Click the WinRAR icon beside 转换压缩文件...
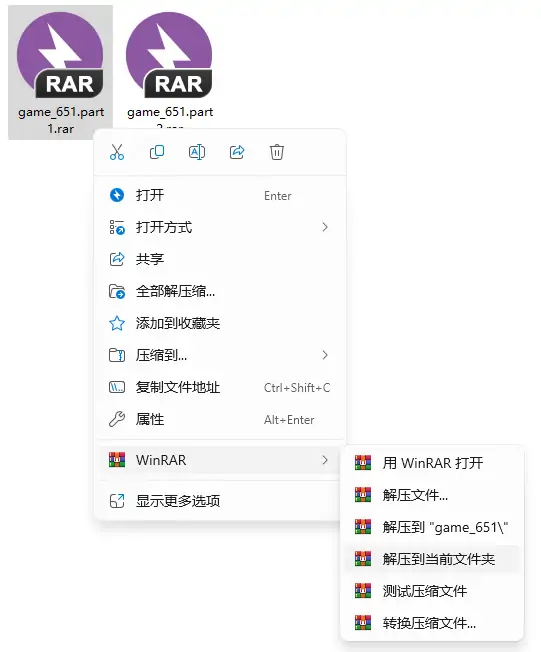 pyautogui.click(x=363, y=623)
